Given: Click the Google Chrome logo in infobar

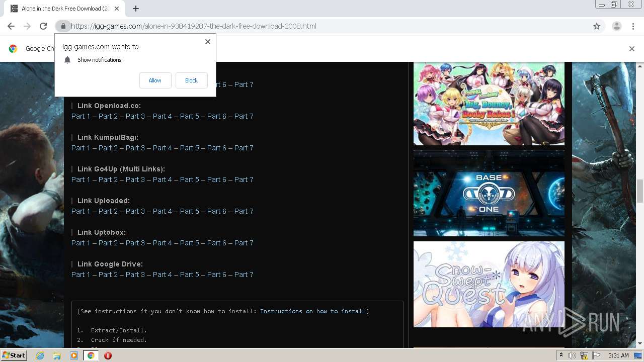Looking at the screenshot, I should [x=13, y=49].
